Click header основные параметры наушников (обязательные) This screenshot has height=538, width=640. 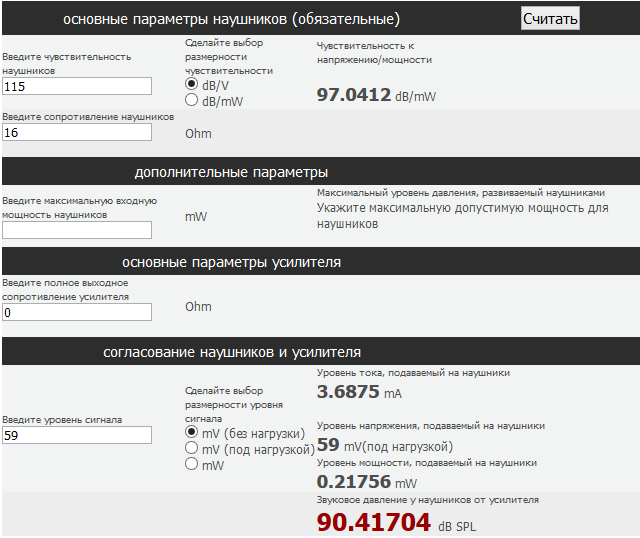click(x=231, y=19)
